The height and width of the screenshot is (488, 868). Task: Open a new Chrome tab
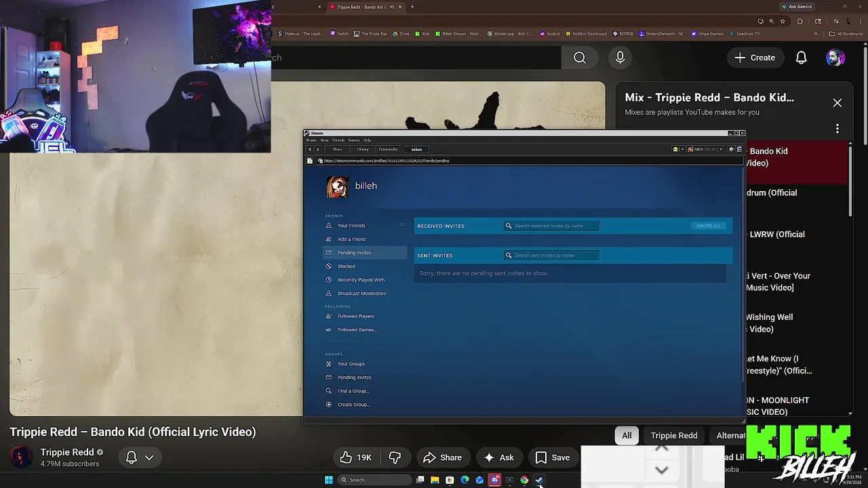coord(412,7)
